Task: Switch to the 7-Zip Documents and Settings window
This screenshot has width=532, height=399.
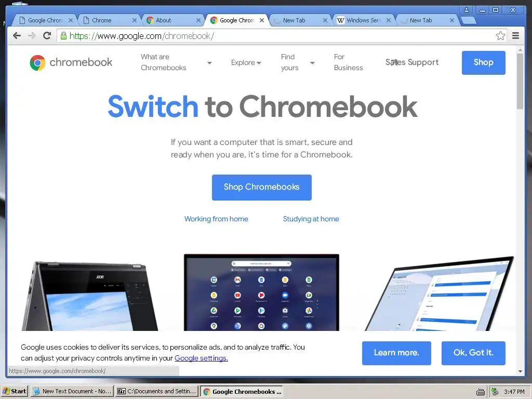Action: point(157,391)
